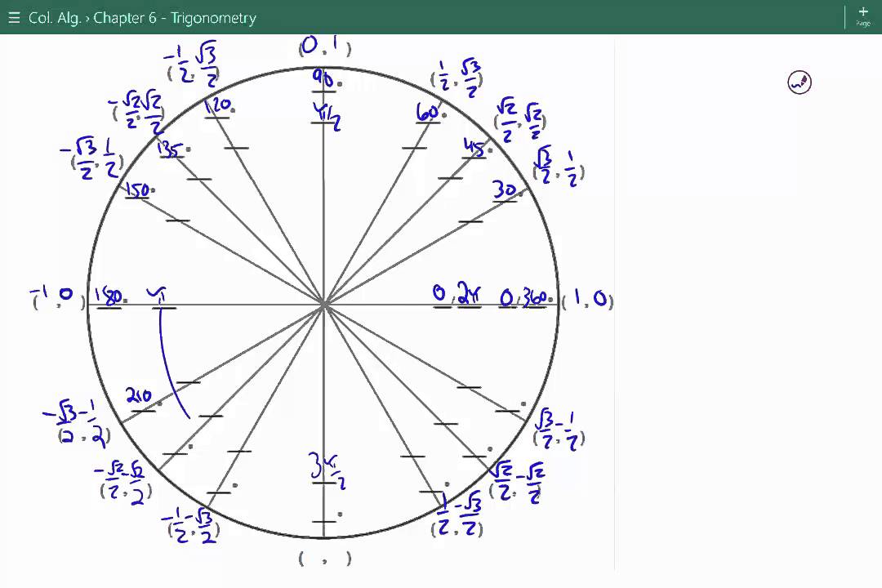The width and height of the screenshot is (882, 588).
Task: Open the hamburger navigation menu
Action: coord(14,18)
